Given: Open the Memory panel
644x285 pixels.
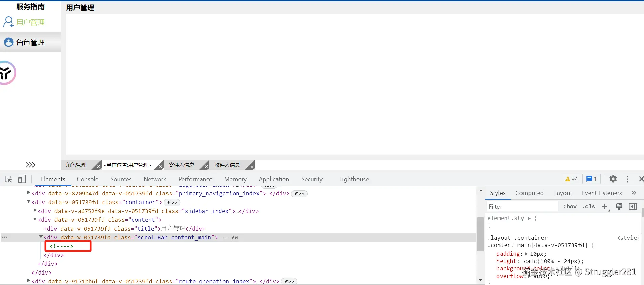Looking at the screenshot, I should tap(235, 179).
